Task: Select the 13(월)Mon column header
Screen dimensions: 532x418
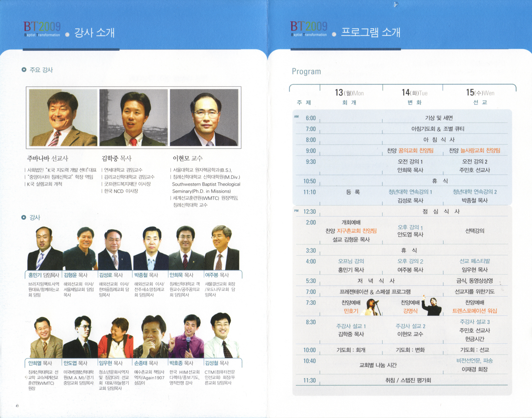Action: pyautogui.click(x=349, y=93)
